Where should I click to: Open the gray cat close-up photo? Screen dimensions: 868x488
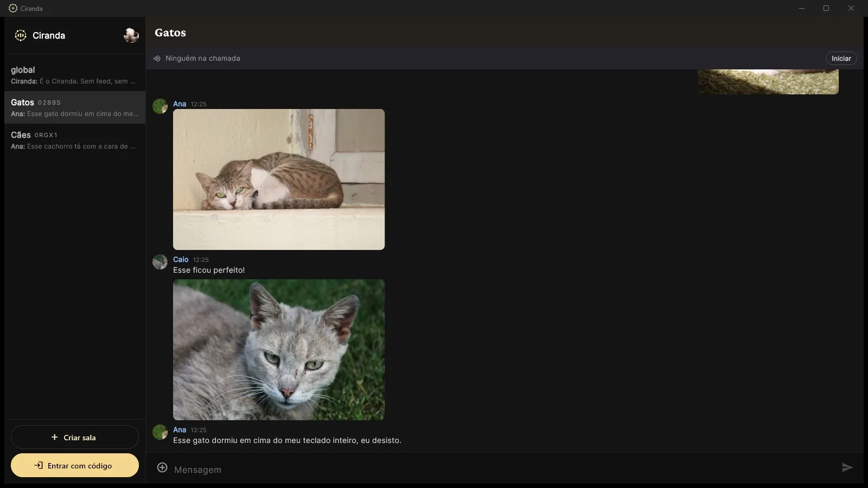[279, 350]
